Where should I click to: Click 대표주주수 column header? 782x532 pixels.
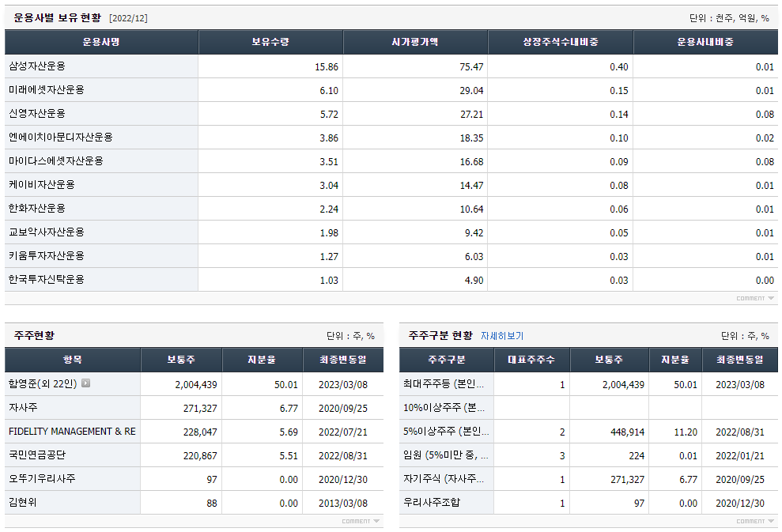click(531, 360)
